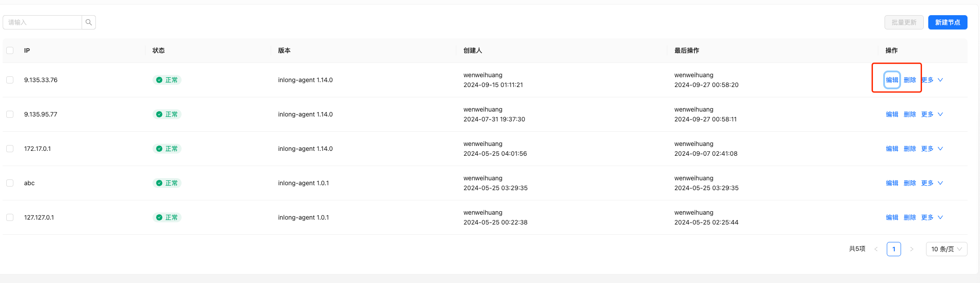Click the green status icon for 9.135.33.76

pyautogui.click(x=159, y=80)
